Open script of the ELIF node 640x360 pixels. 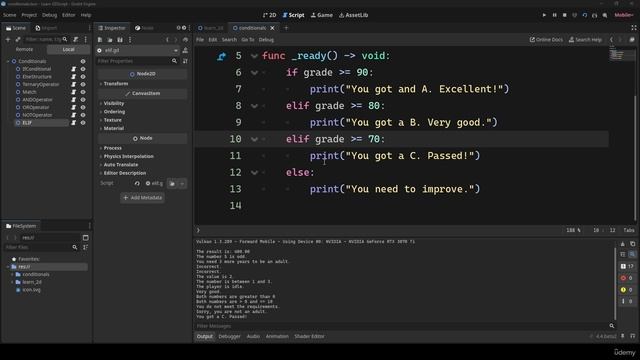point(74,122)
